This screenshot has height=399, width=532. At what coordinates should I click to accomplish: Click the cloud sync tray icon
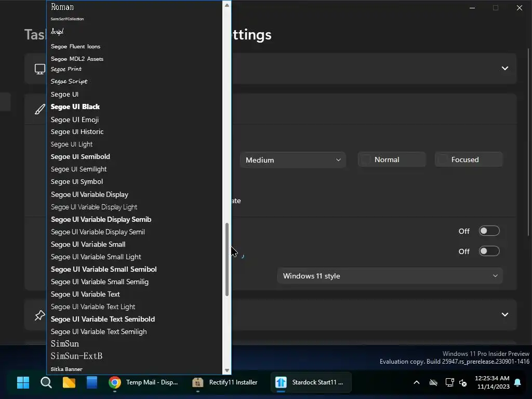tap(433, 383)
